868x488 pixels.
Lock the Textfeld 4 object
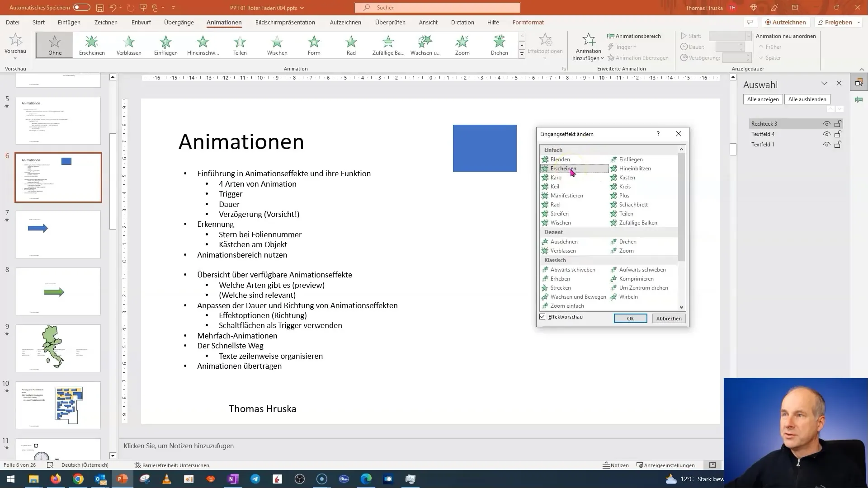click(838, 134)
